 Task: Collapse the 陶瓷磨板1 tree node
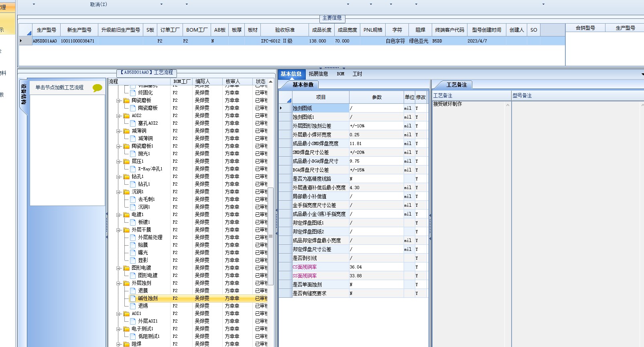pyautogui.click(x=118, y=146)
